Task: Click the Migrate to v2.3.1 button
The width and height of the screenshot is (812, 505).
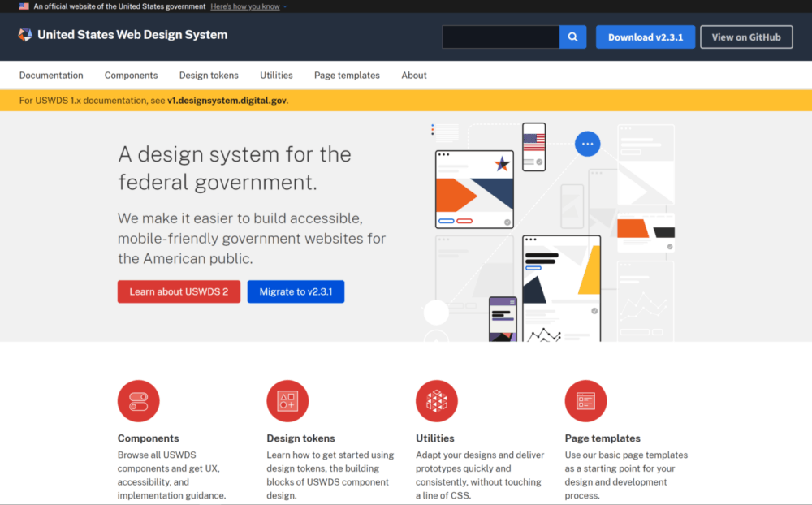Action: 296,291
